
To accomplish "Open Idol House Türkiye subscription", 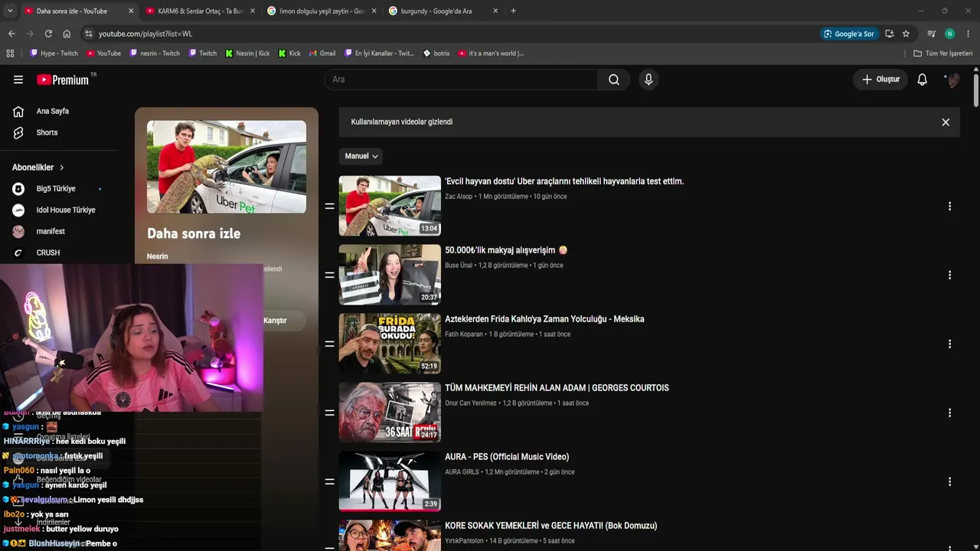I will click(x=66, y=210).
